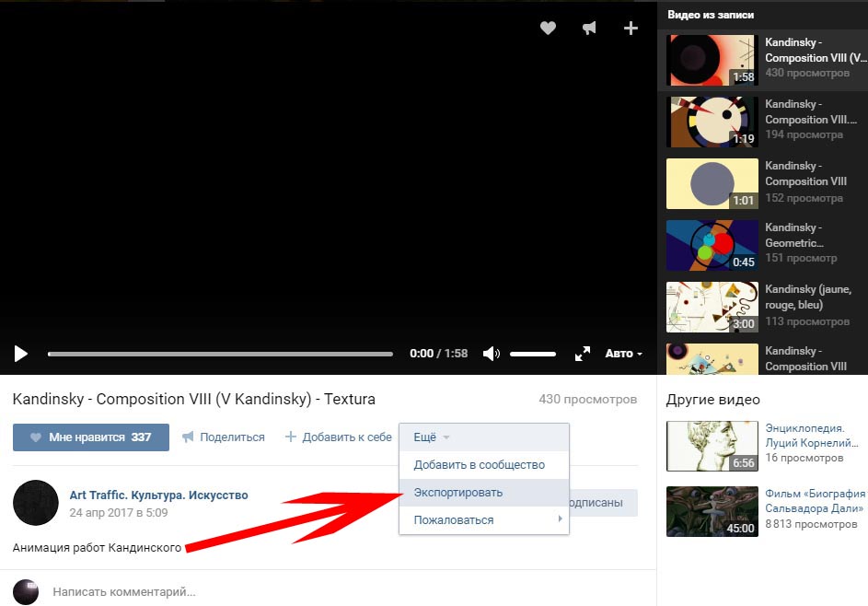The width and height of the screenshot is (868, 606).
Task: Open the Авто quality dropdown
Action: click(623, 354)
